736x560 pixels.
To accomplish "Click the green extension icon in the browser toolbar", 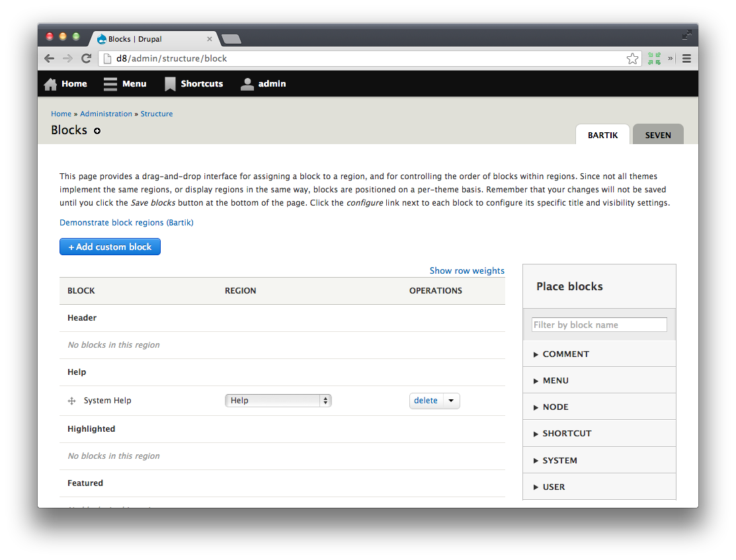I will [x=654, y=59].
